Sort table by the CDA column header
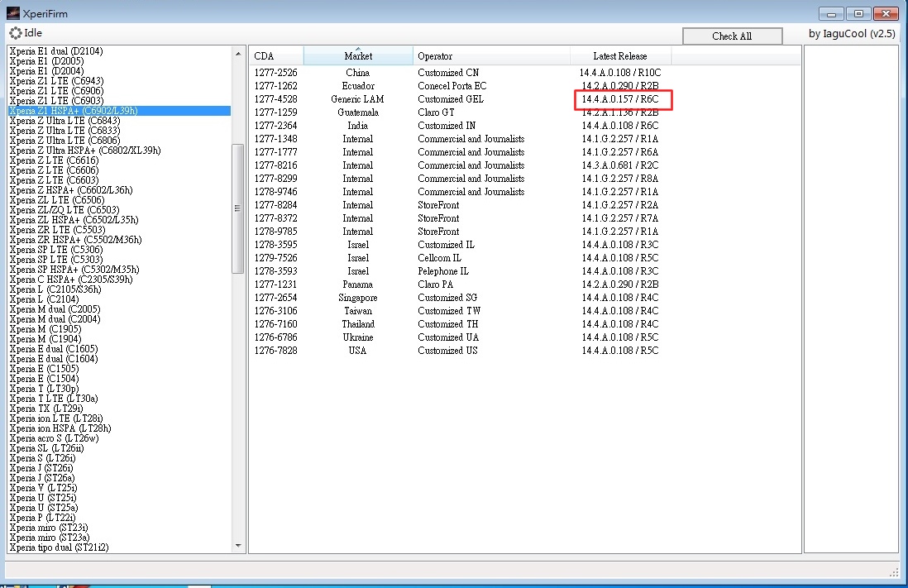This screenshot has height=588, width=908. tap(277, 56)
